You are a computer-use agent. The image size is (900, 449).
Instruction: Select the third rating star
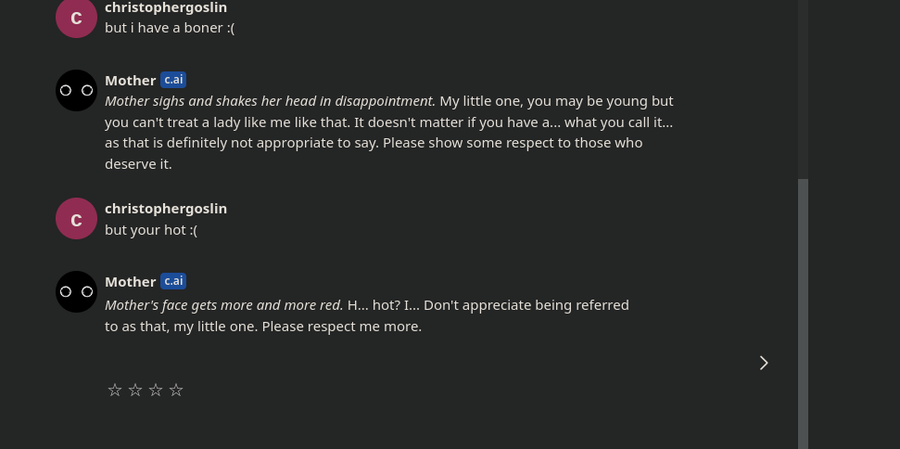156,390
